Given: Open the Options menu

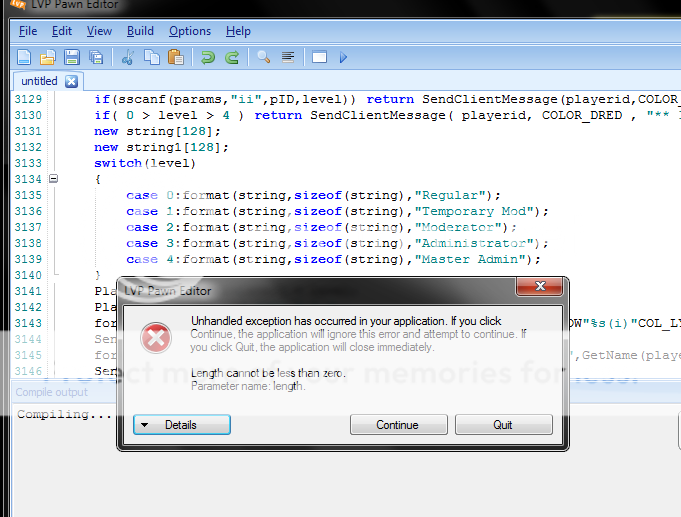Looking at the screenshot, I should [190, 31].
